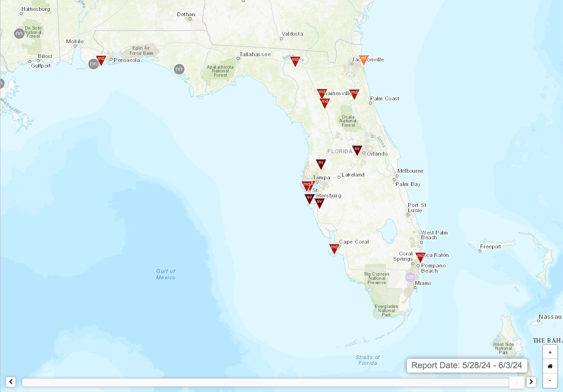Click the "md" marker near Cape Coral
Viewport: 563px width, 392px height.
[x=334, y=248]
